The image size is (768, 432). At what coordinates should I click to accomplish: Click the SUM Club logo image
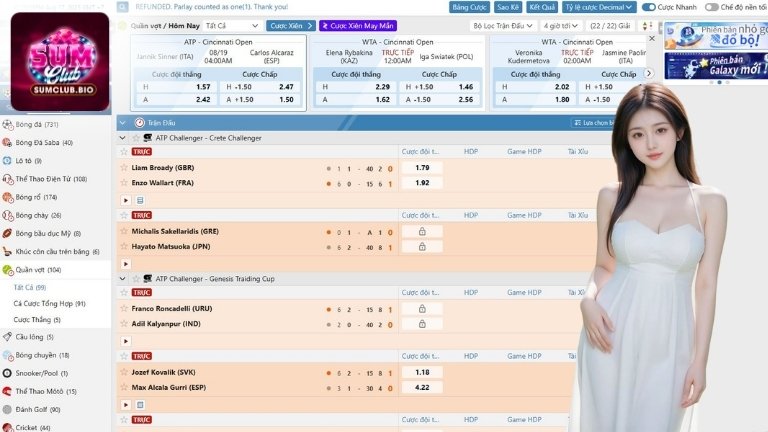60,62
